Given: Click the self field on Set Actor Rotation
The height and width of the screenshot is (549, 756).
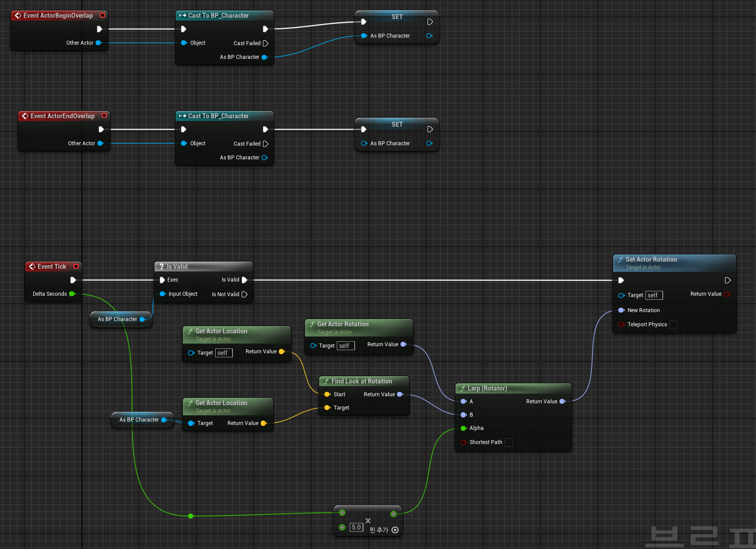Looking at the screenshot, I should [654, 295].
